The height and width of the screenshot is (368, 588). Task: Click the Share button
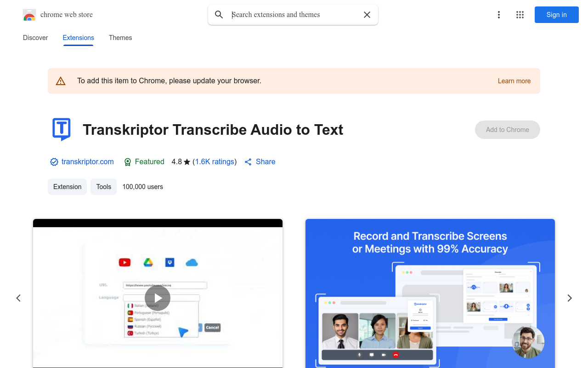pyautogui.click(x=260, y=162)
